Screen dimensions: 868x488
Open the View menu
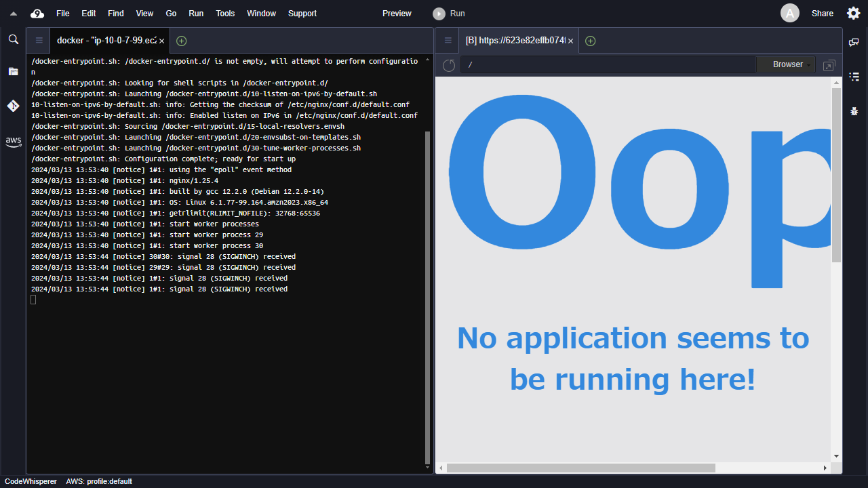pos(144,14)
